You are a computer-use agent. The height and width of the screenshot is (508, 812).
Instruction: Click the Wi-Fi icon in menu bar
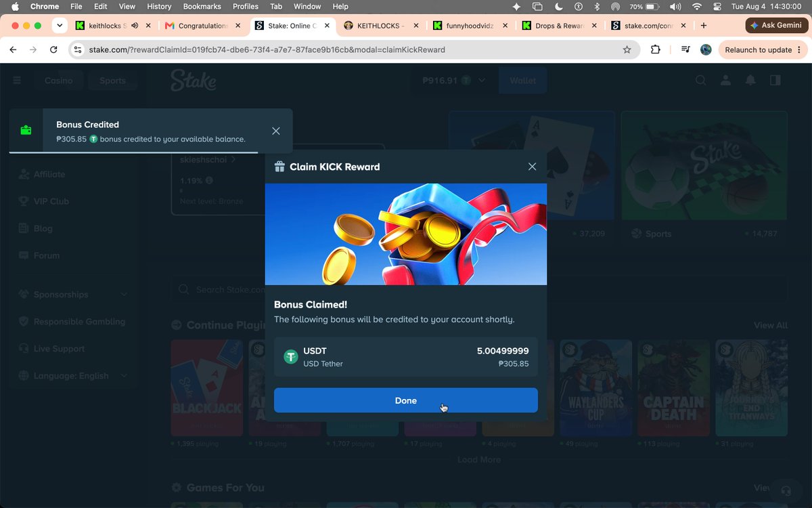[697, 7]
